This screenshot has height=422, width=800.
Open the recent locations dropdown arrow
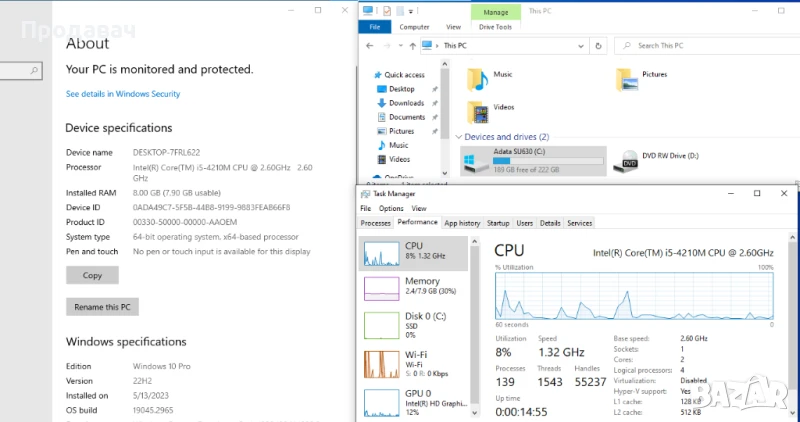[x=399, y=46]
